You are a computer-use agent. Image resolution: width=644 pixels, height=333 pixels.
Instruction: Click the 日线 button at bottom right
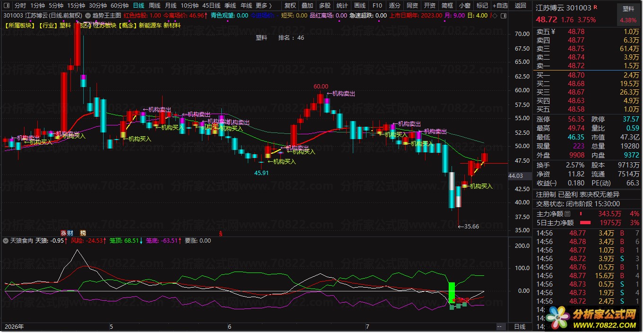point(520,327)
